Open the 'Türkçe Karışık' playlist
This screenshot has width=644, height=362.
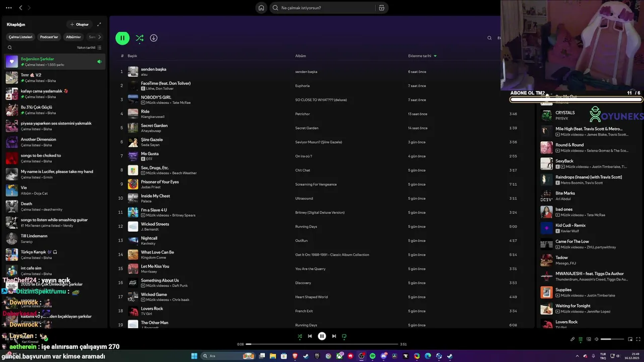(55, 254)
